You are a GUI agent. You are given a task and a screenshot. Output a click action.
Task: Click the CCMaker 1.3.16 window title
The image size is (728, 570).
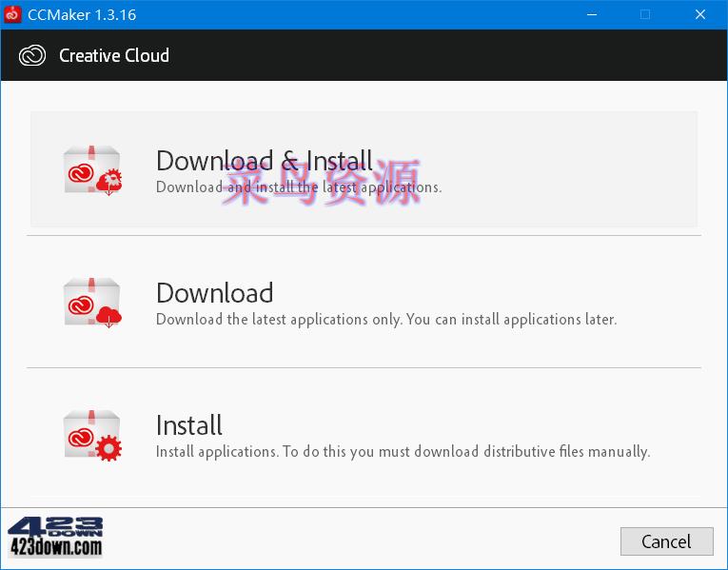pyautogui.click(x=82, y=15)
